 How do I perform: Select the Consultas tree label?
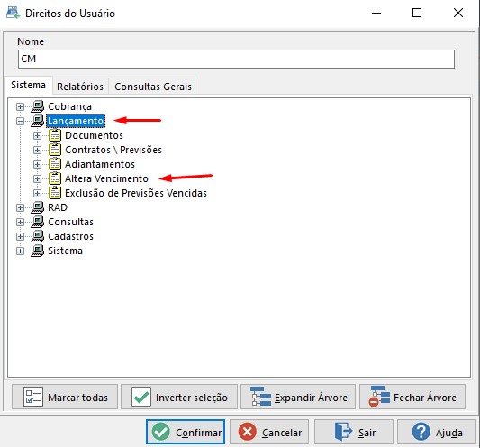pyautogui.click(x=71, y=222)
